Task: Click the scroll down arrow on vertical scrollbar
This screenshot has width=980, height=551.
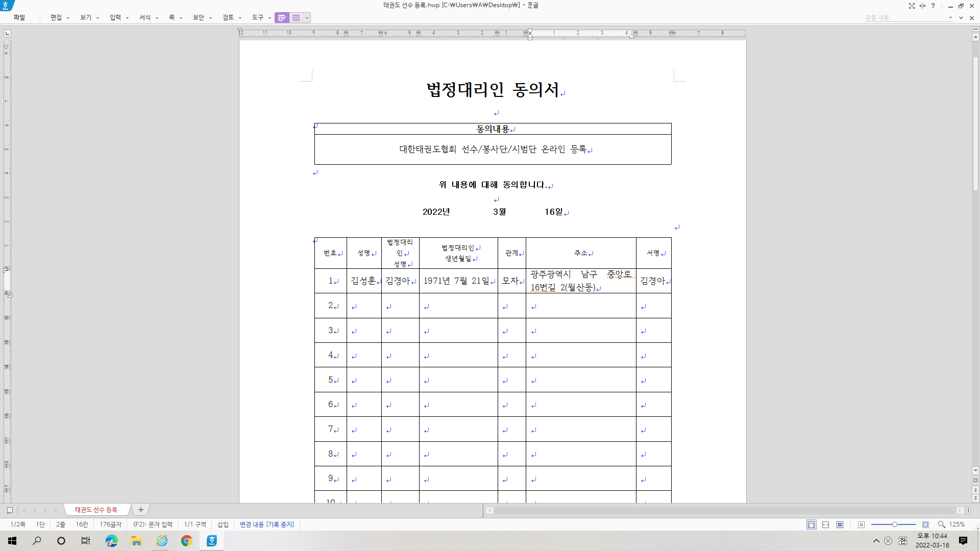Action: coord(975,470)
